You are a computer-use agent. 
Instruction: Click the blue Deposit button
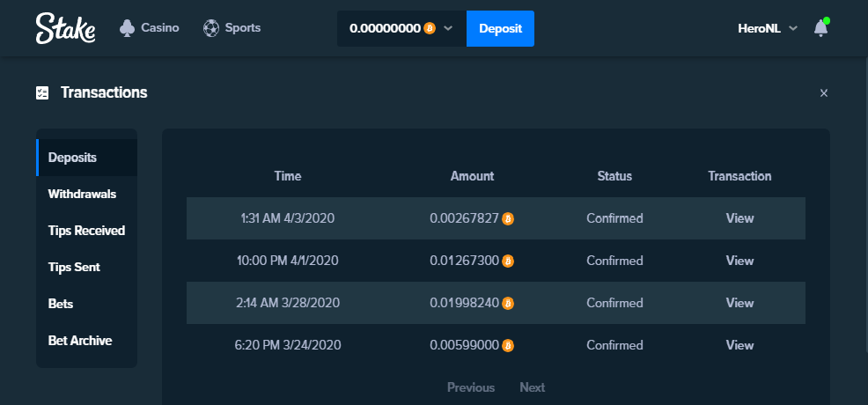point(500,28)
